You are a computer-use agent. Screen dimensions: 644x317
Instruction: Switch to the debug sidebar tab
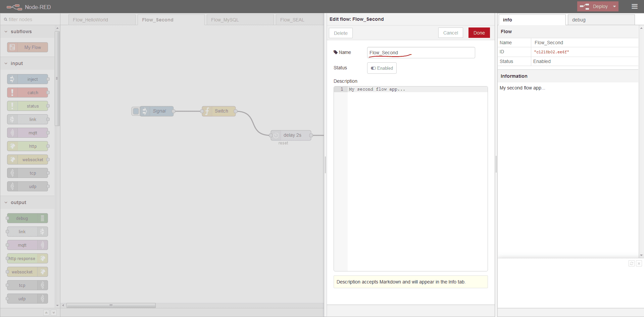click(601, 20)
